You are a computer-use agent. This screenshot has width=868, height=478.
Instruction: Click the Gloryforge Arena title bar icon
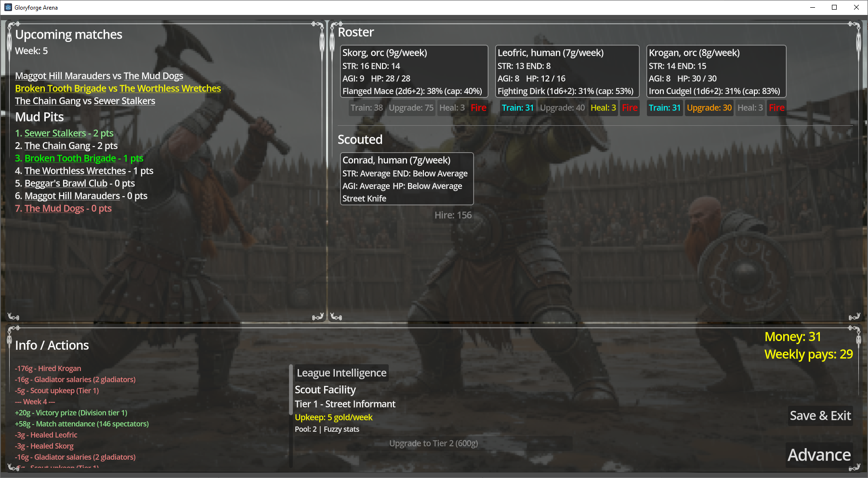pos(8,7)
